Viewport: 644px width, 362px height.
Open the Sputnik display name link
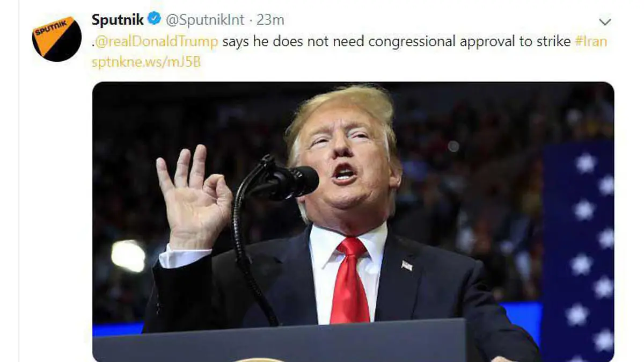(x=118, y=20)
